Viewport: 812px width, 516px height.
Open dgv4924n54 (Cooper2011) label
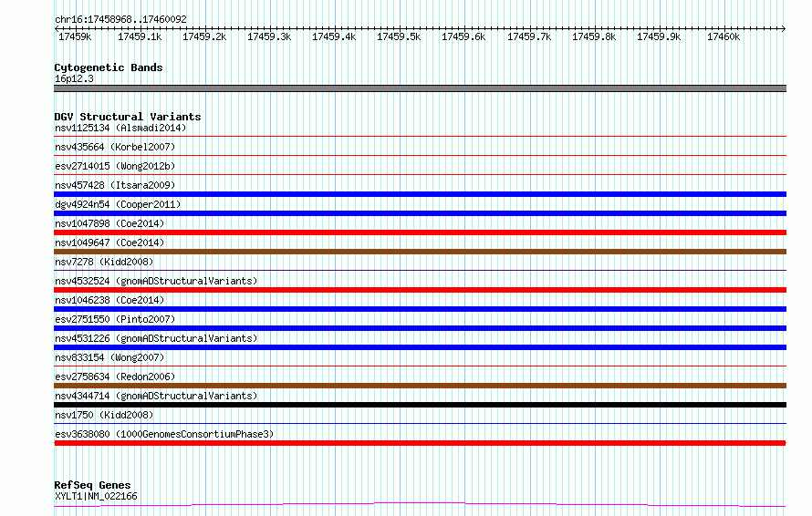(118, 204)
